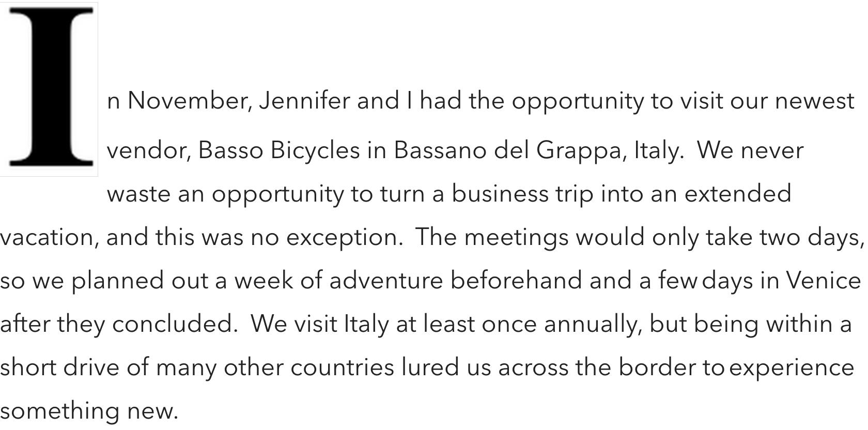The height and width of the screenshot is (430, 868).
Task: Click the word "annually" in the text
Action: (x=593, y=324)
